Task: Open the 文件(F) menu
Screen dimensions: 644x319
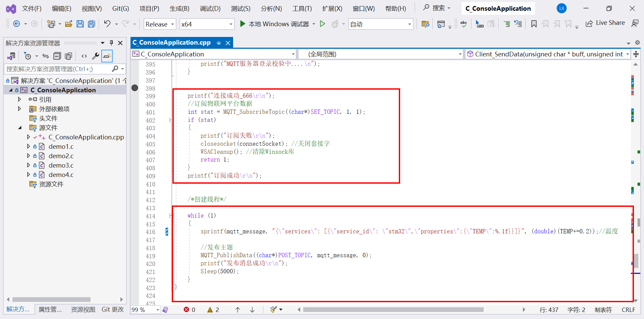Action: point(32,8)
